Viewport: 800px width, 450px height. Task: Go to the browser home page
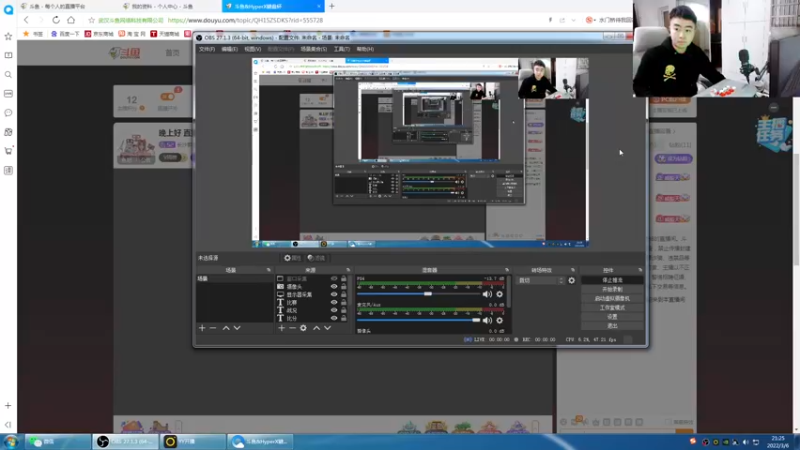(71, 20)
